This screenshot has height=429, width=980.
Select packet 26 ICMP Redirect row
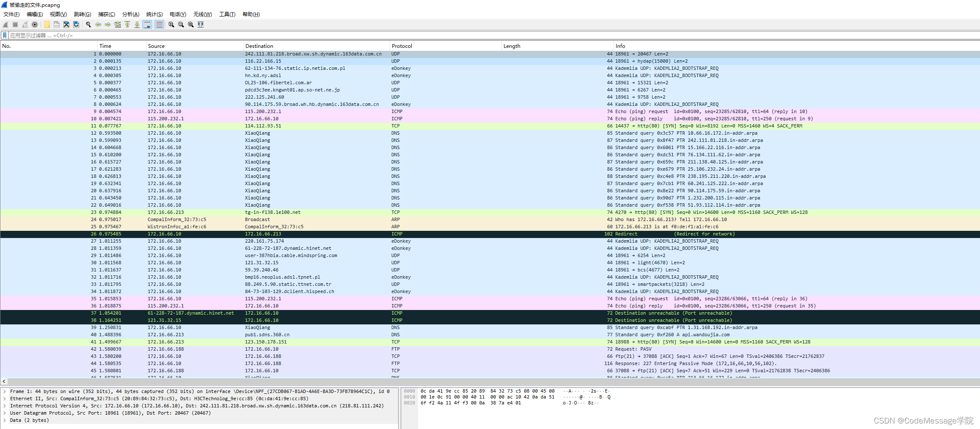coord(490,234)
